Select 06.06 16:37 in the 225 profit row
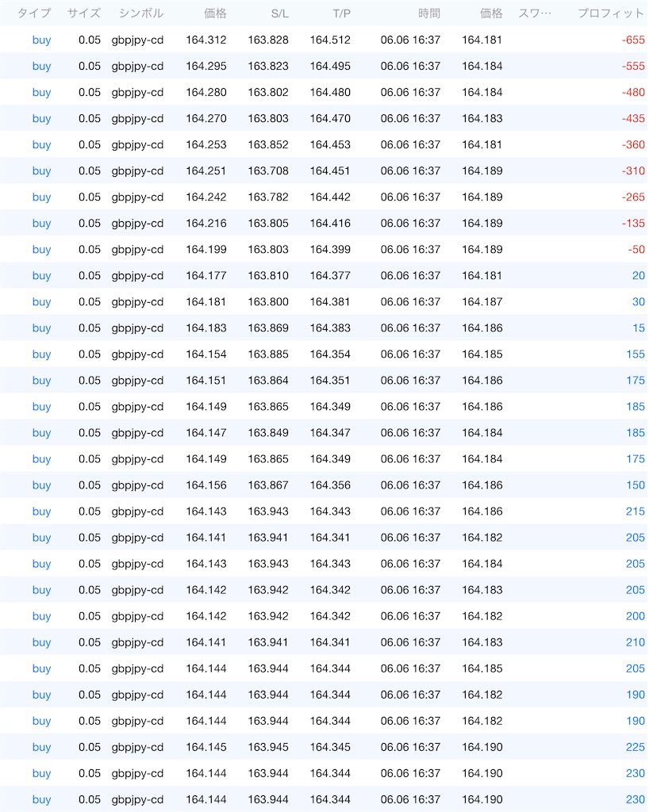The height and width of the screenshot is (812, 649). coord(410,747)
